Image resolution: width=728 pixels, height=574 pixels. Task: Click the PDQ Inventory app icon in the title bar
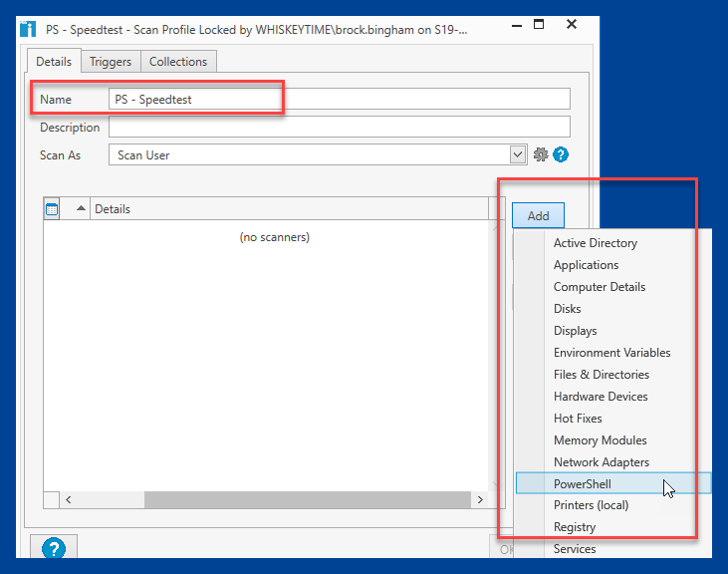28,29
